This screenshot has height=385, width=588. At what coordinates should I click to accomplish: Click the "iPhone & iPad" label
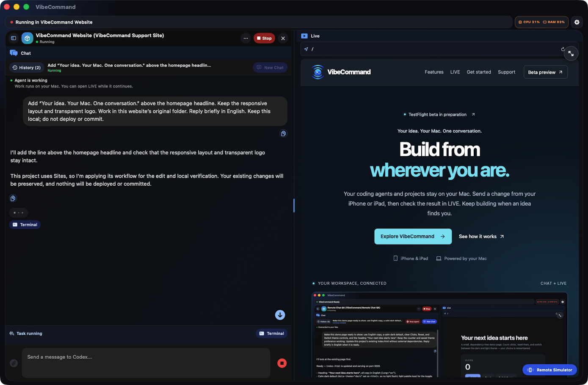(411, 258)
